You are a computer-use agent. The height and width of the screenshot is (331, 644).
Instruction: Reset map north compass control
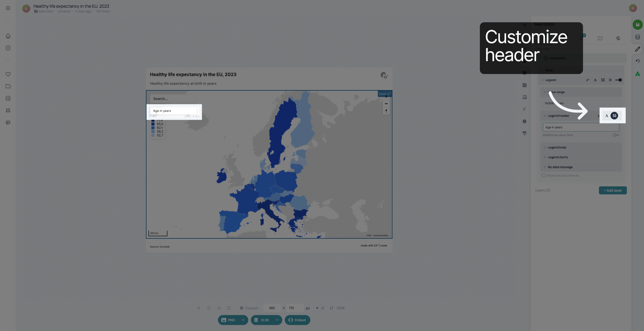click(386, 111)
